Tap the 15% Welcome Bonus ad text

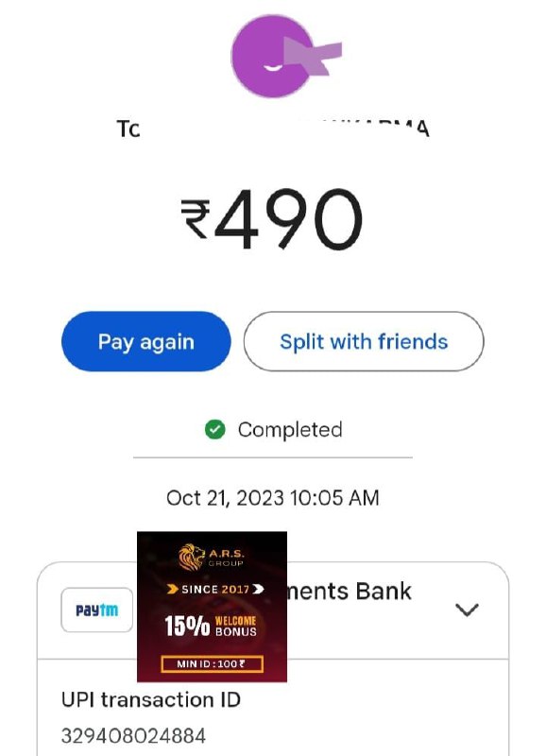click(211, 626)
